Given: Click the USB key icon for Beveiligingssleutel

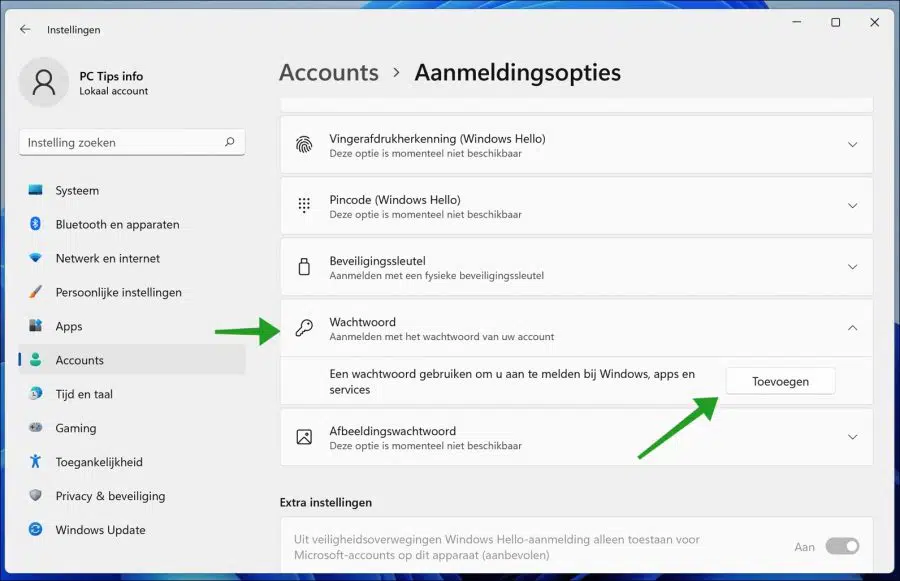Looking at the screenshot, I should 304,266.
